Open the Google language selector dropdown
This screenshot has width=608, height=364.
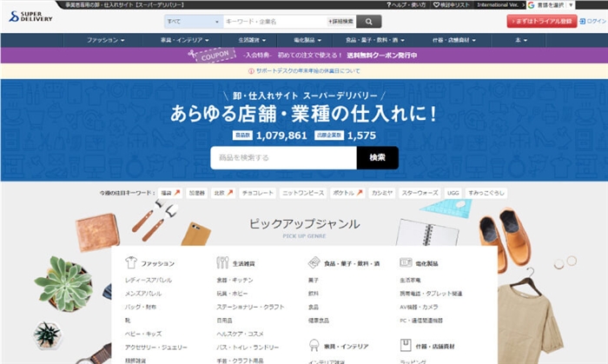[565, 5]
